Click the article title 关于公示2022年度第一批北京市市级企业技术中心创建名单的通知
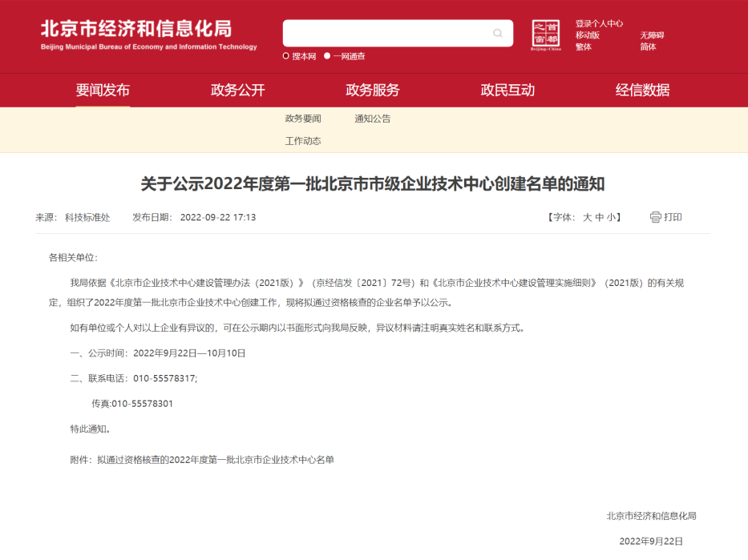 [x=373, y=184]
